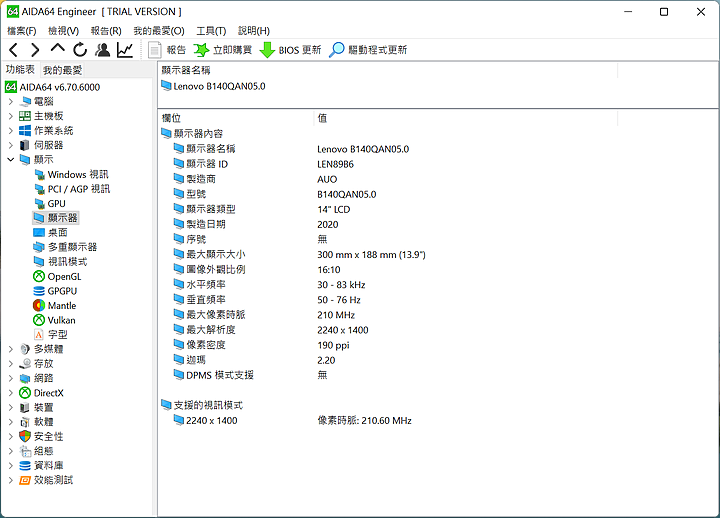The height and width of the screenshot is (518, 720).
Task: Go back with the left arrow toolbar icon
Action: pos(13,50)
